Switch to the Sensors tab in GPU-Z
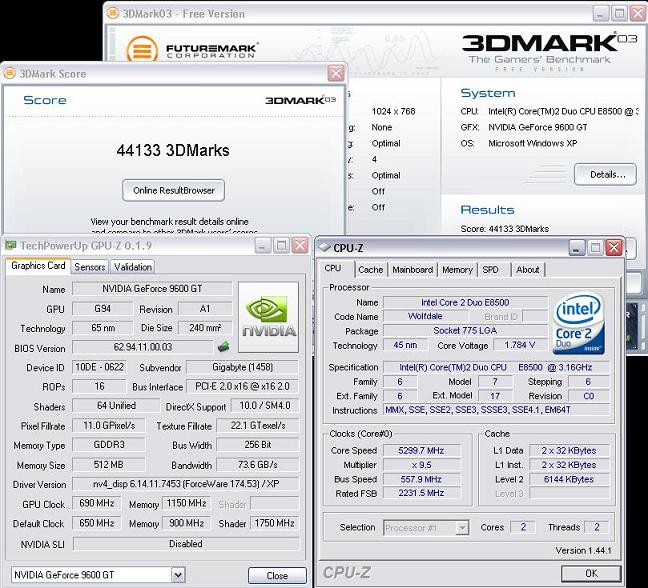This screenshot has height=588, width=648. pyautogui.click(x=90, y=267)
